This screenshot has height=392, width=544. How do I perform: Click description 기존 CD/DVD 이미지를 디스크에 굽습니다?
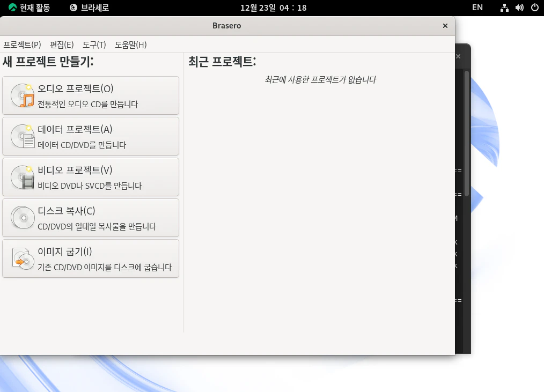(105, 268)
